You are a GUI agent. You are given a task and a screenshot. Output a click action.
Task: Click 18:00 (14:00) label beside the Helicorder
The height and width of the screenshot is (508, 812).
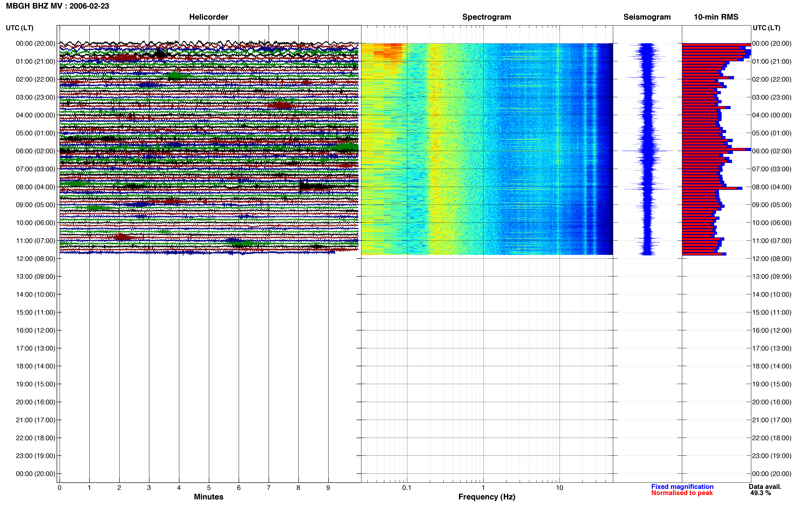(36, 366)
